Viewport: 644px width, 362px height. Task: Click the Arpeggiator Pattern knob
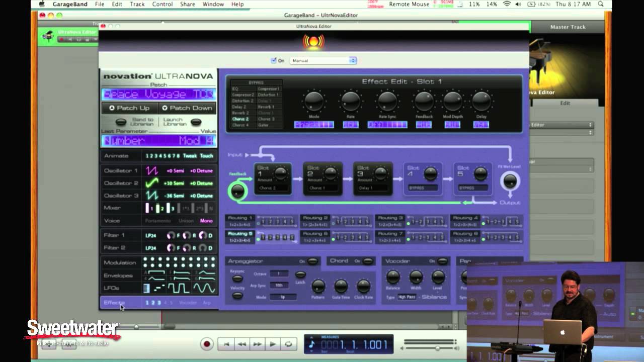point(318,286)
